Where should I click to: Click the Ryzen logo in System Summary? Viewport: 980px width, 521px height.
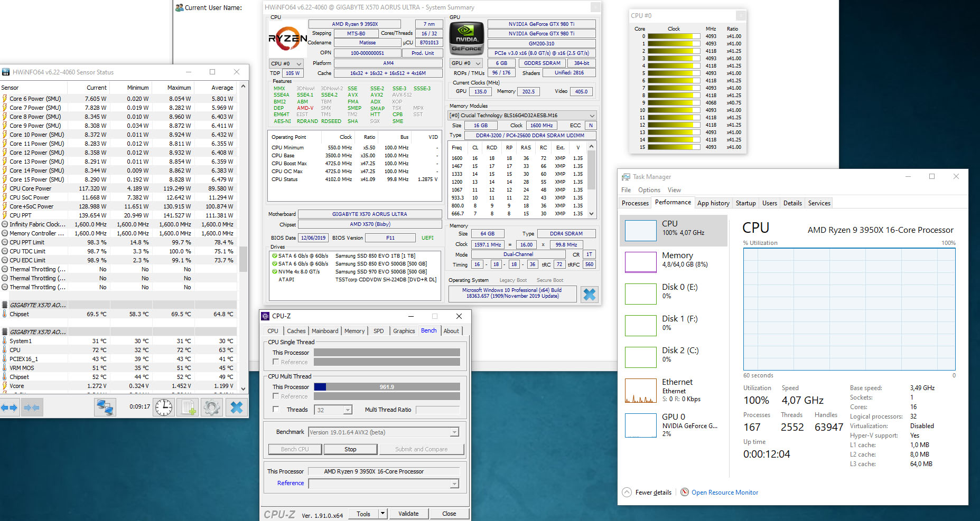pyautogui.click(x=287, y=38)
